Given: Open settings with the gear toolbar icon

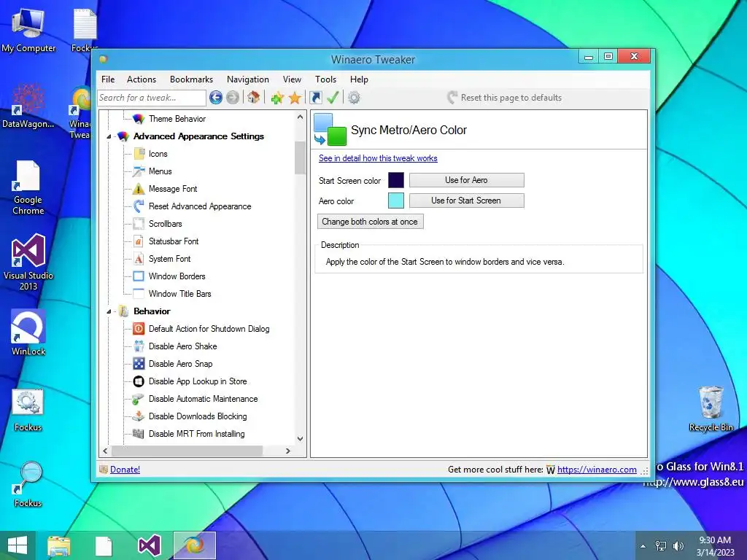Looking at the screenshot, I should (x=354, y=98).
